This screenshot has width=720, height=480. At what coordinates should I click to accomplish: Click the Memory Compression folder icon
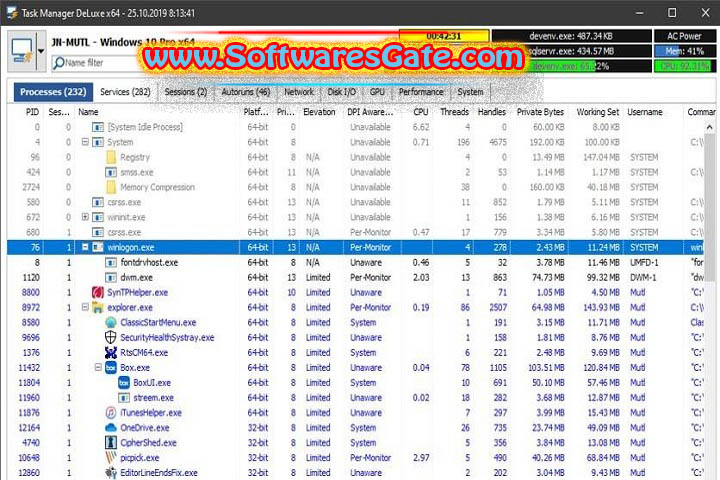(111, 187)
